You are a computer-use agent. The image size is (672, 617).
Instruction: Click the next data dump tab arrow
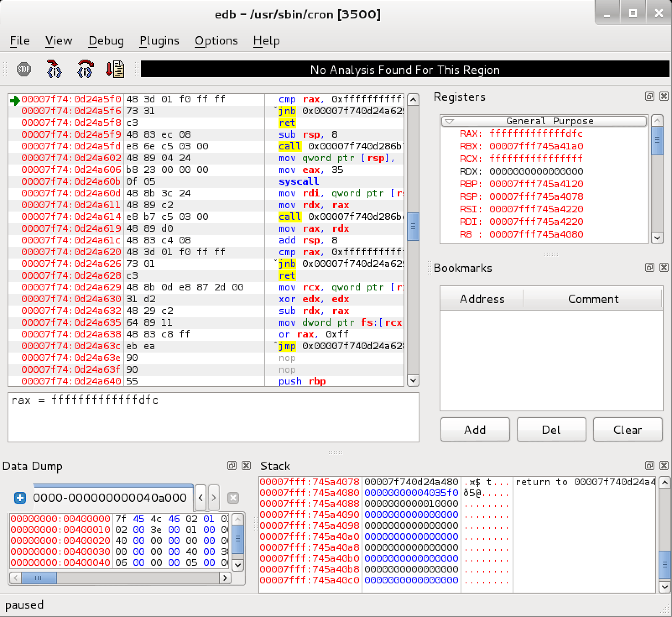pos(214,498)
